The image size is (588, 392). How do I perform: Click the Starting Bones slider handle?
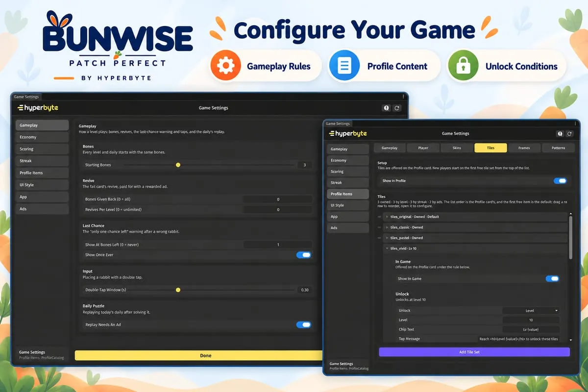[x=178, y=165]
